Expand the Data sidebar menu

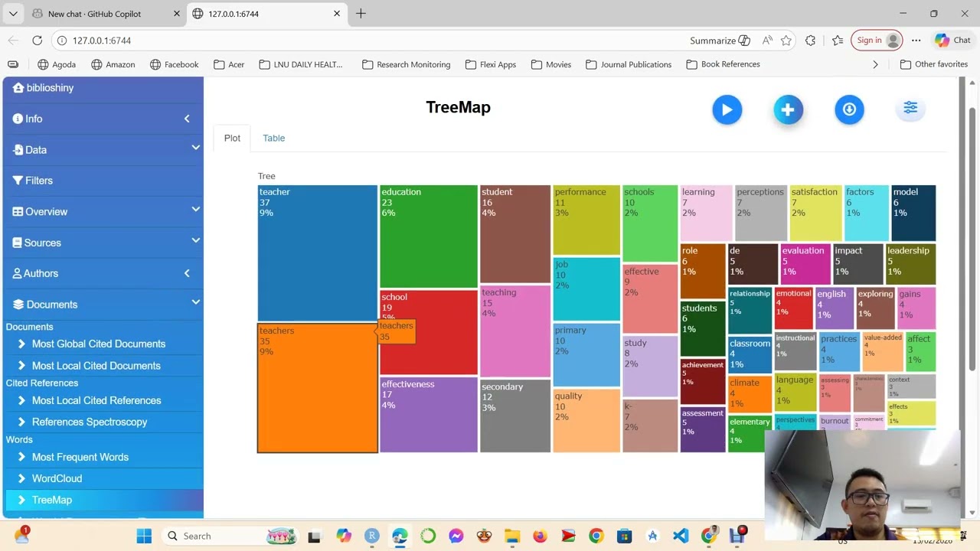pos(103,150)
